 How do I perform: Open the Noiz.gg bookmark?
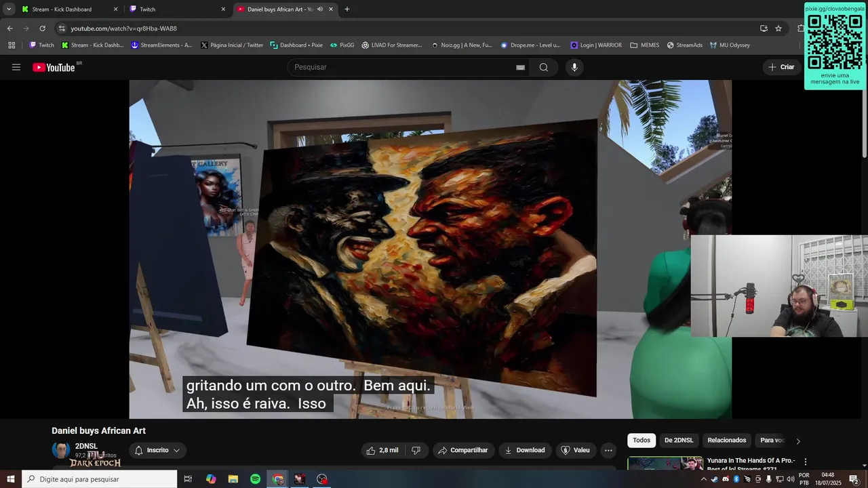462,45
